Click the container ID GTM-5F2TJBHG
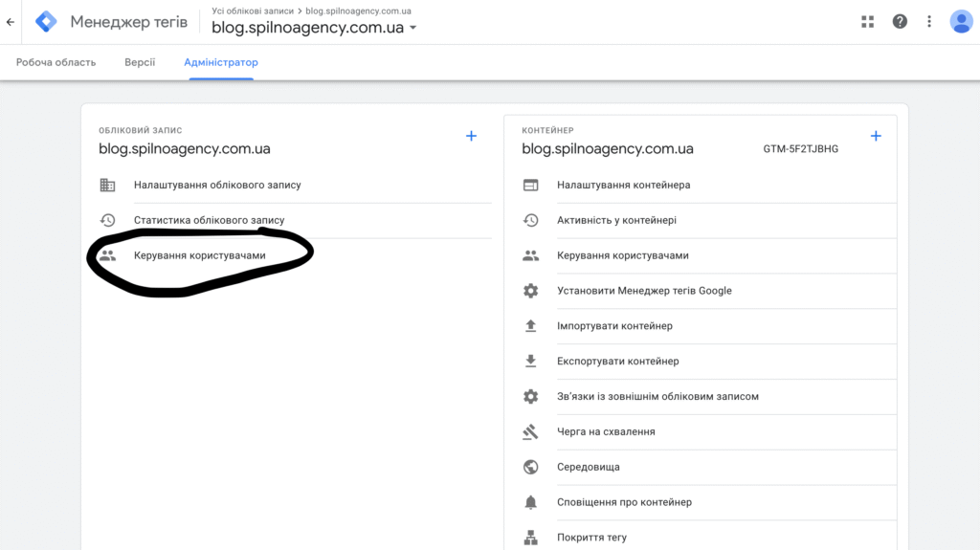Image resolution: width=980 pixels, height=550 pixels. point(800,149)
